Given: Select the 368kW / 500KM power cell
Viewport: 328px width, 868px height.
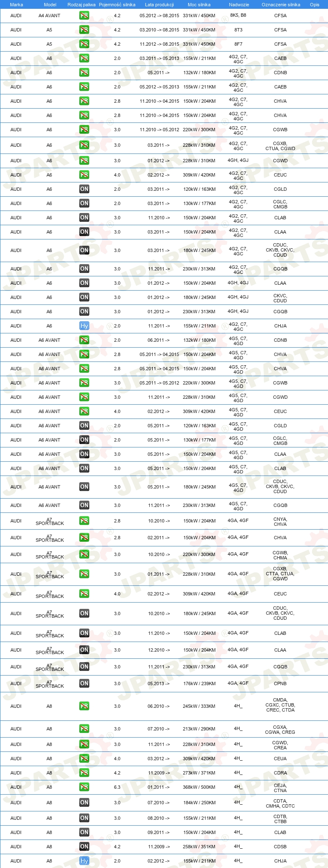Looking at the screenshot, I should tap(199, 787).
